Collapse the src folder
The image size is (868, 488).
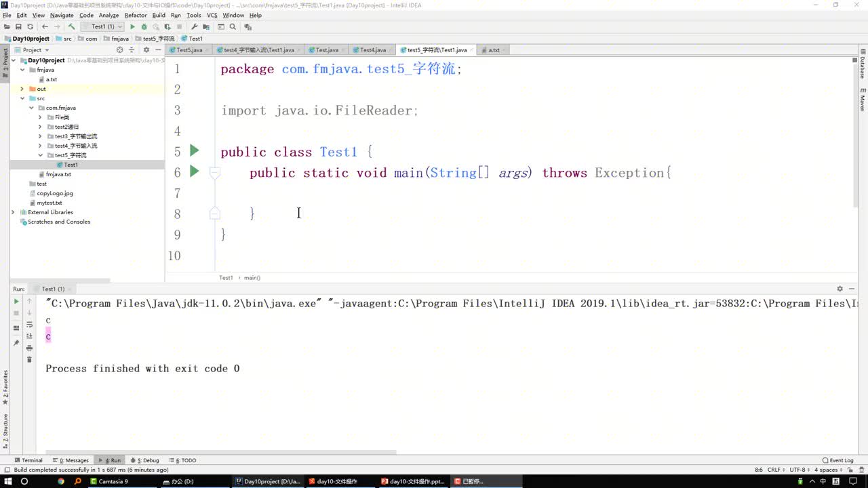(x=22, y=98)
